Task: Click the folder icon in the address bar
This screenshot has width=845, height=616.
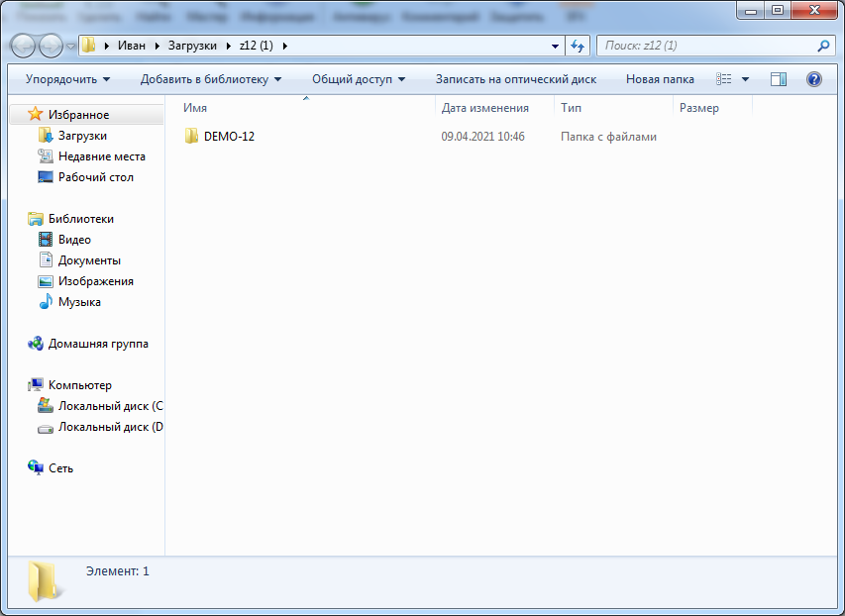Action: (x=89, y=46)
